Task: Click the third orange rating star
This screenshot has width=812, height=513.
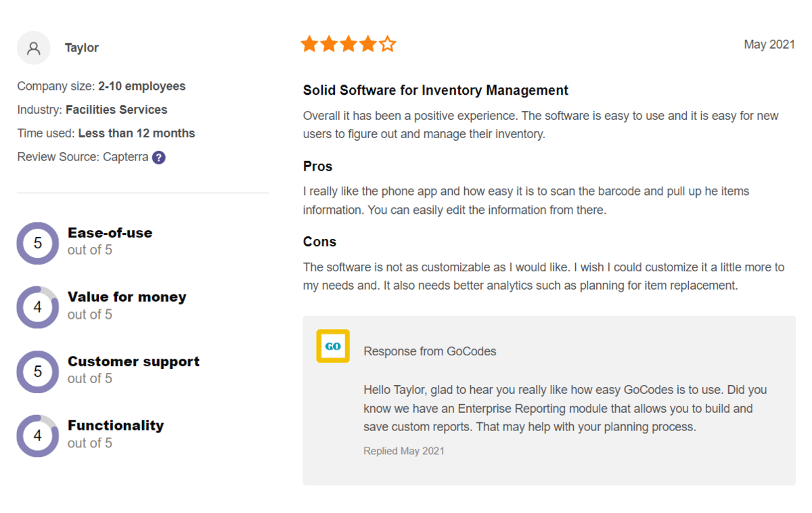Action: click(348, 45)
